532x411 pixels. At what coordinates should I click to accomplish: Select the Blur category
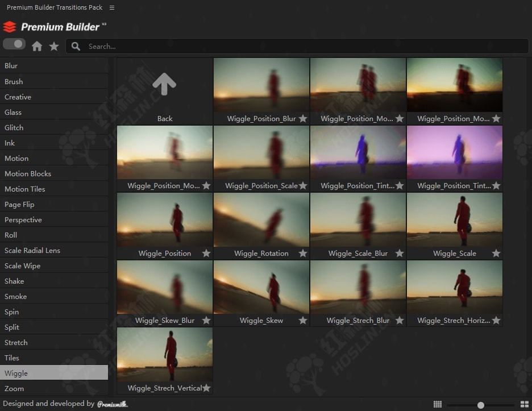[x=54, y=66]
